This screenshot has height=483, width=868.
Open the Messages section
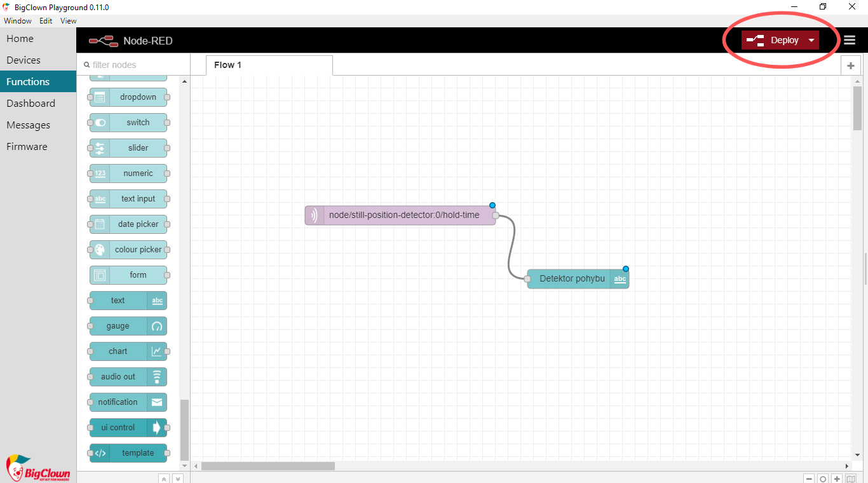(x=38, y=125)
